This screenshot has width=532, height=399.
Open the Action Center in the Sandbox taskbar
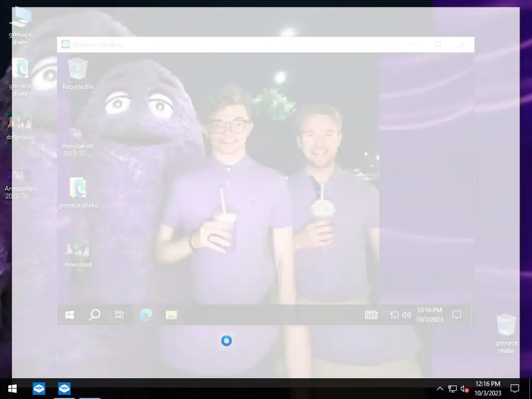click(x=457, y=315)
